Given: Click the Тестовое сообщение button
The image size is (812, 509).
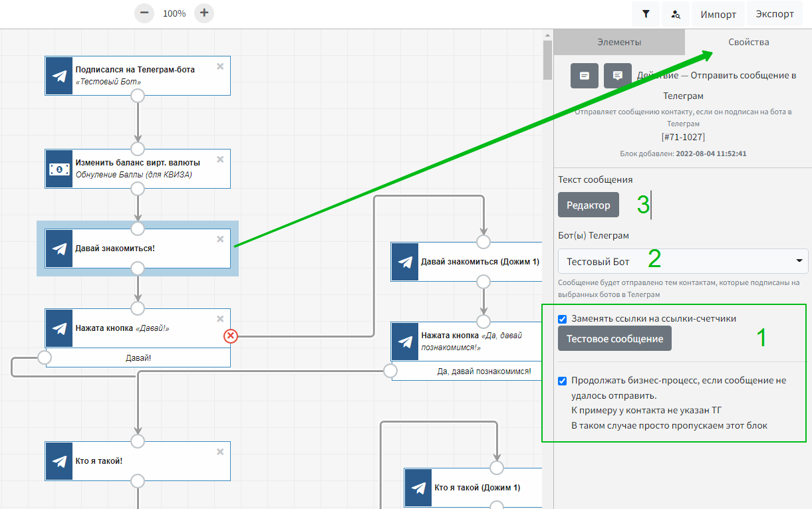Looking at the screenshot, I should 614,338.
